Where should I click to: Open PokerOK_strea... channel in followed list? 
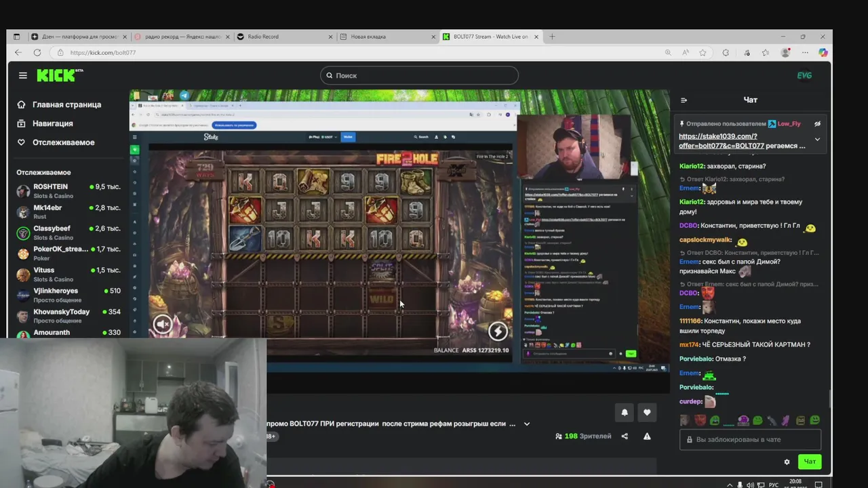point(69,253)
